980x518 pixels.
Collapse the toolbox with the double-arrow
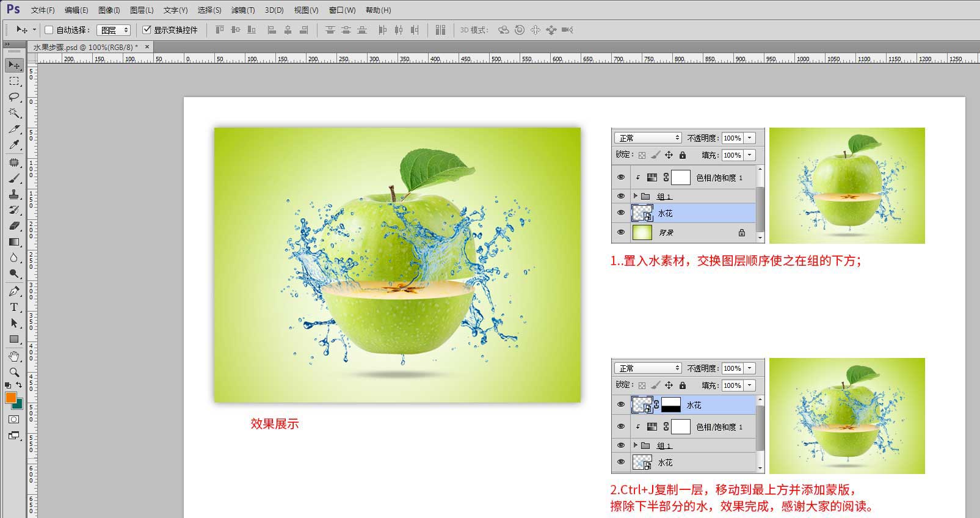tap(7, 45)
